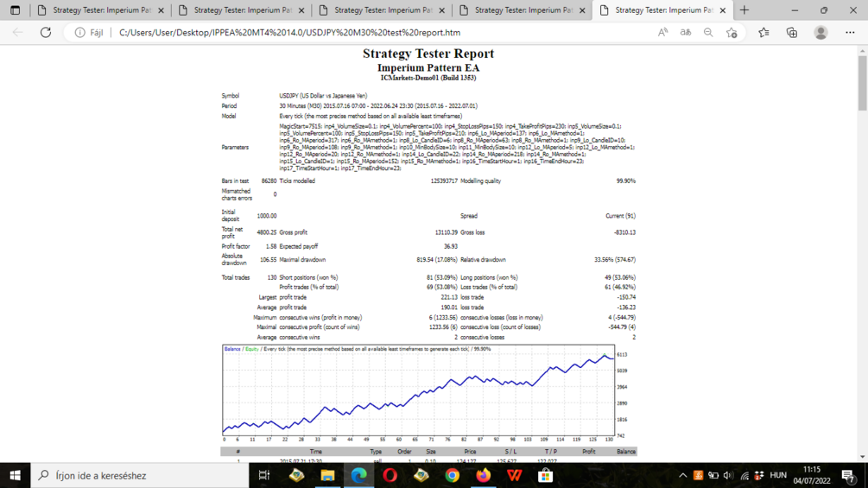Click the page vertical scrollbar thumb
The height and width of the screenshot is (488, 868).
(x=863, y=83)
